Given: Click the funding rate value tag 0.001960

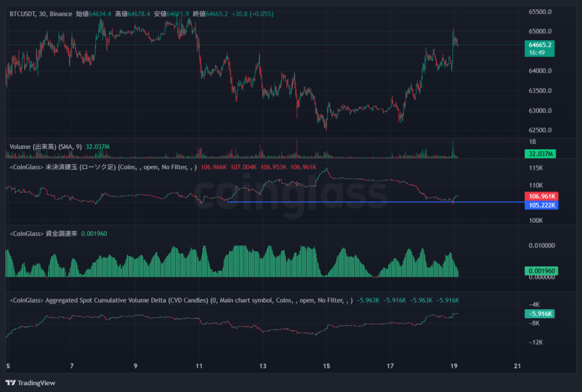Looking at the screenshot, I should 541,271.
